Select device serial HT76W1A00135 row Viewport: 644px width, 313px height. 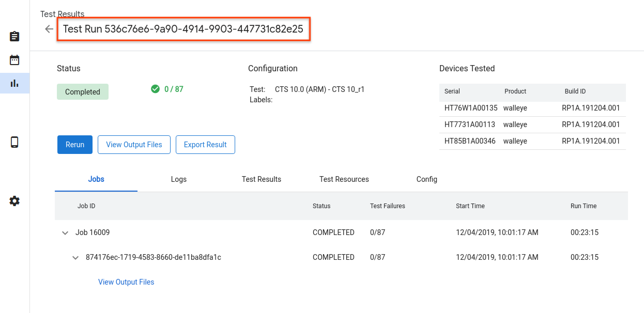[x=470, y=108]
